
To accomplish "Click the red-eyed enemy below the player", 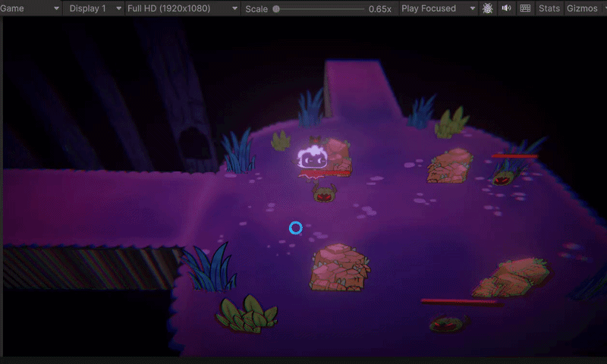I will tap(325, 193).
